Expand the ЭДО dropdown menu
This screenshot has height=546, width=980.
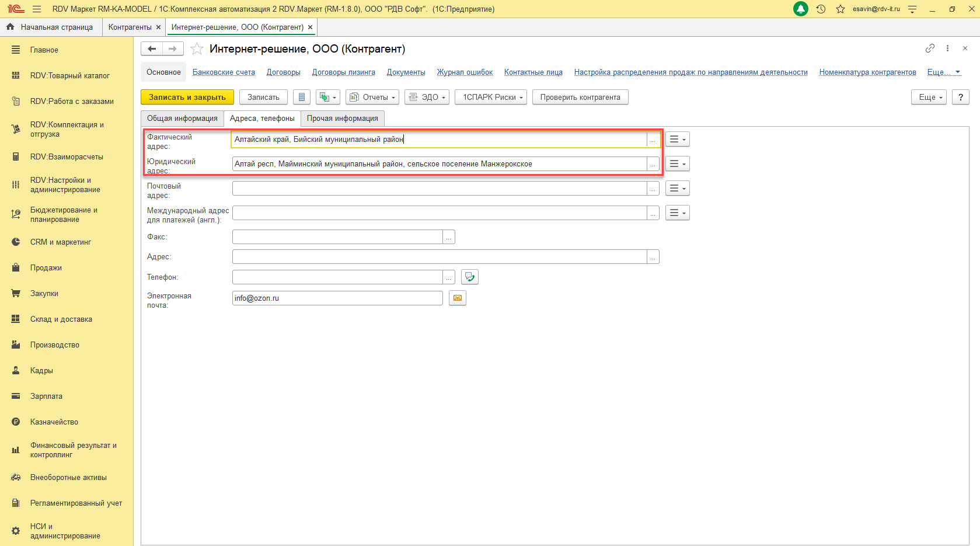coord(427,98)
